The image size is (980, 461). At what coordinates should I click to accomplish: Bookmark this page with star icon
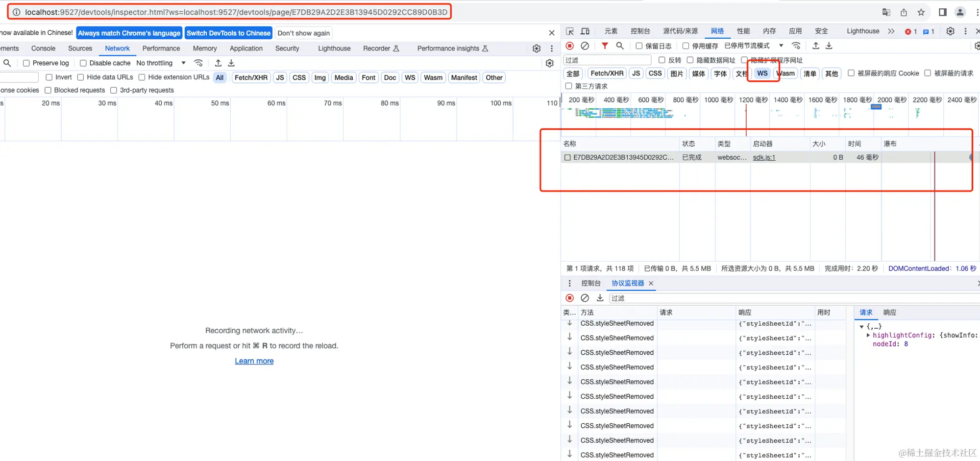point(921,12)
